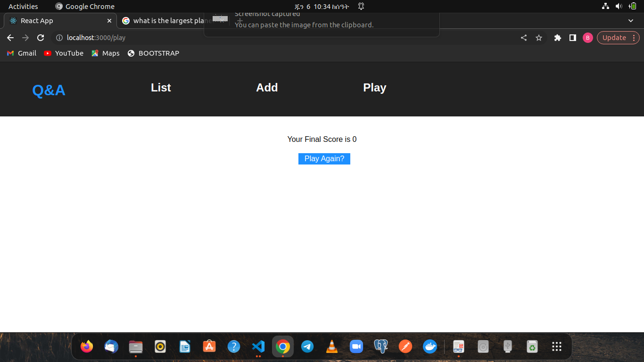Click inside the address bar

click(x=141, y=38)
